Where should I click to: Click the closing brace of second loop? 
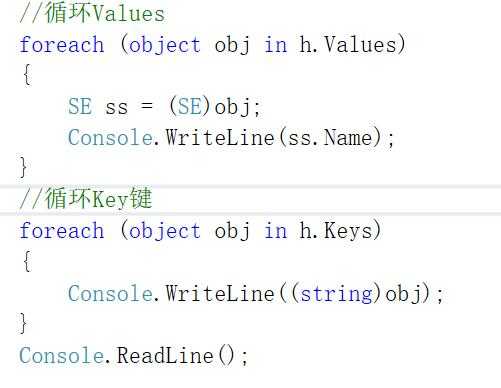[x=23, y=323]
